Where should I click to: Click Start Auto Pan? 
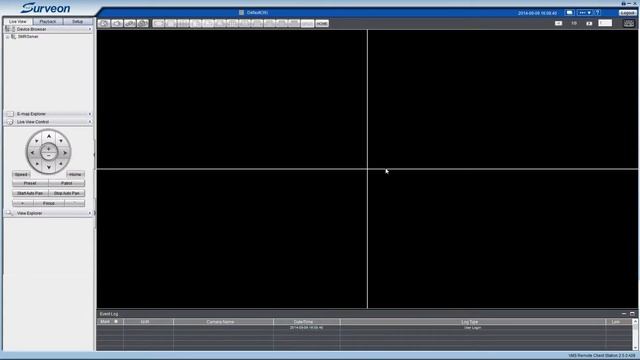30,193
